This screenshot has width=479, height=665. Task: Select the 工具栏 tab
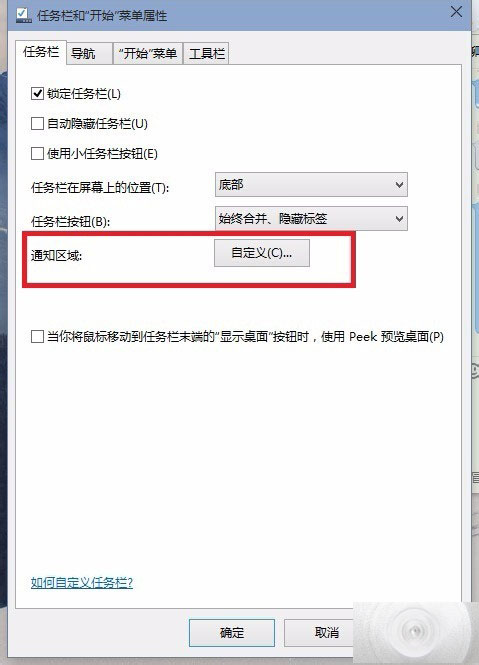tap(206, 53)
